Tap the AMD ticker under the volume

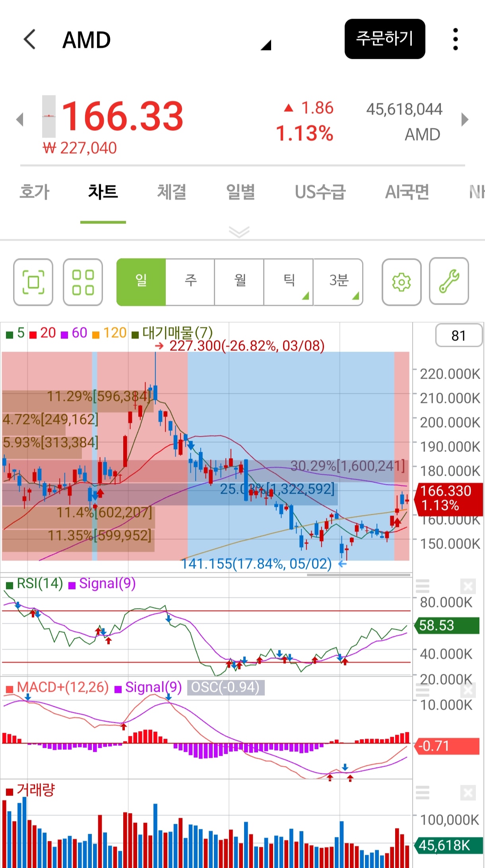[423, 134]
